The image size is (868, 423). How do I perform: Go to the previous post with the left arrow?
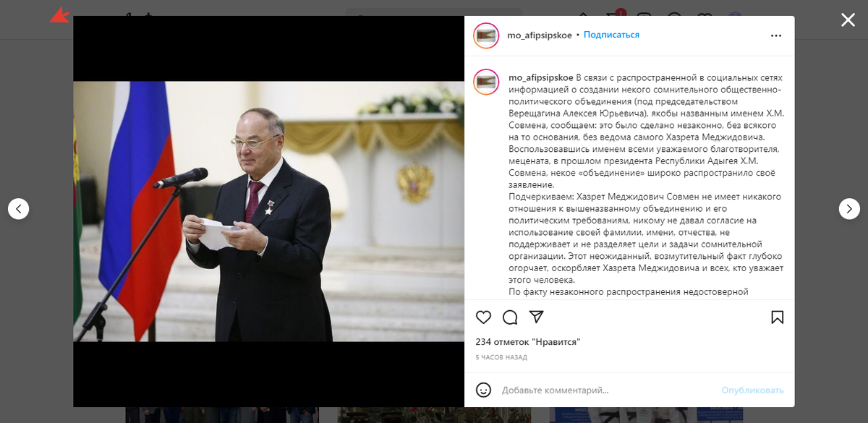pos(19,209)
